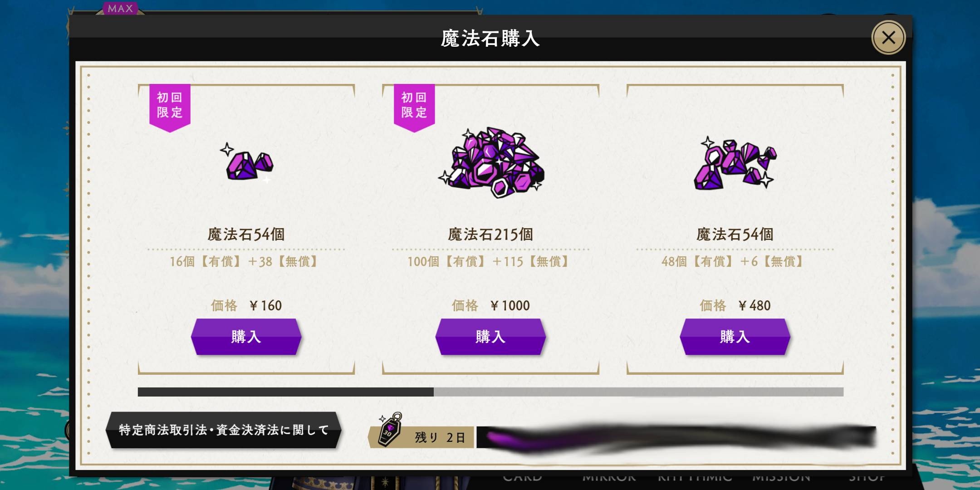The width and height of the screenshot is (980, 490).
Task: Tap the scattered gems icon of ¥480 pack
Action: (x=735, y=163)
